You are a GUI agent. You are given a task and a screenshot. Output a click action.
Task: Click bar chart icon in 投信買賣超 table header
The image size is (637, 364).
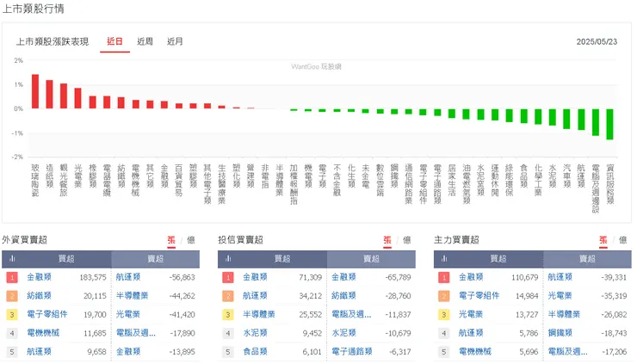coord(228,258)
